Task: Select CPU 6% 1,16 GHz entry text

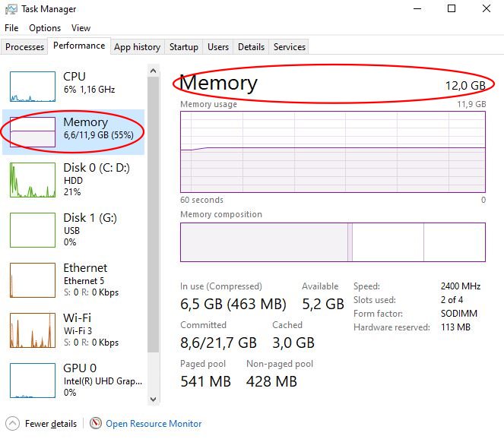Action: tap(89, 83)
